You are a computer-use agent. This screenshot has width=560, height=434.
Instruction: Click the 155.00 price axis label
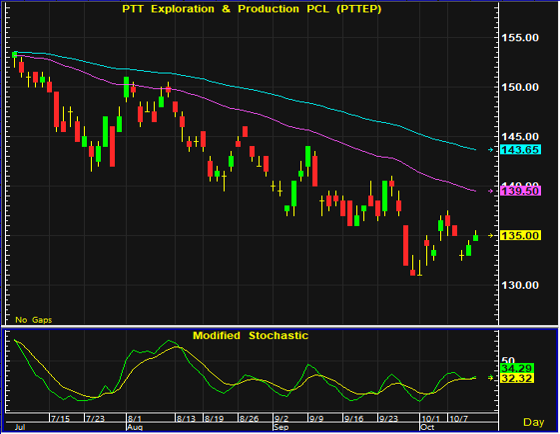pos(520,38)
